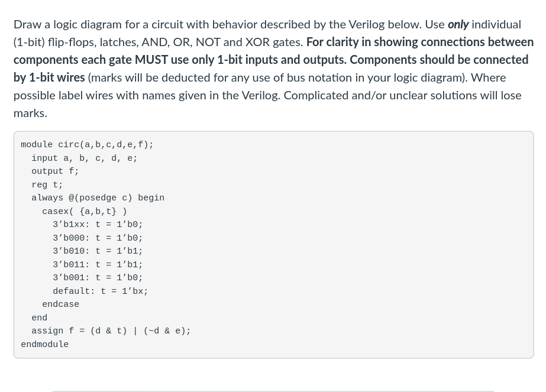Click the 3'b010 case line
The height and width of the screenshot is (392, 546).
point(98,251)
